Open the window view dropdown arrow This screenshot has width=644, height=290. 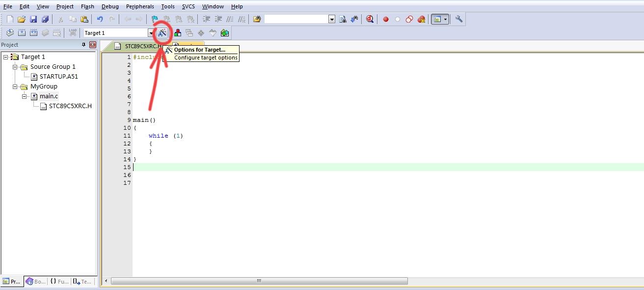point(445,19)
